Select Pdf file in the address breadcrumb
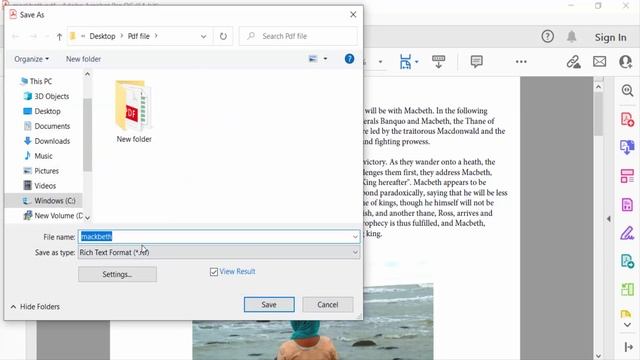This screenshot has width=640, height=360. pos(138,36)
